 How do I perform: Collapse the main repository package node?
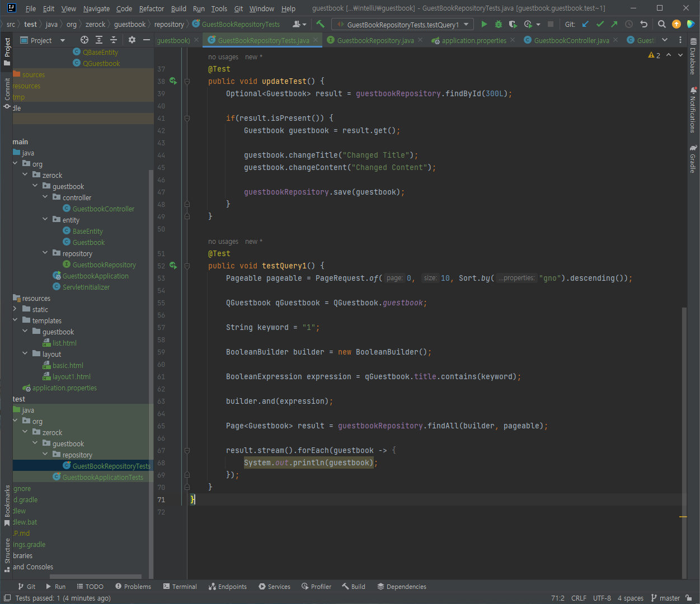45,253
